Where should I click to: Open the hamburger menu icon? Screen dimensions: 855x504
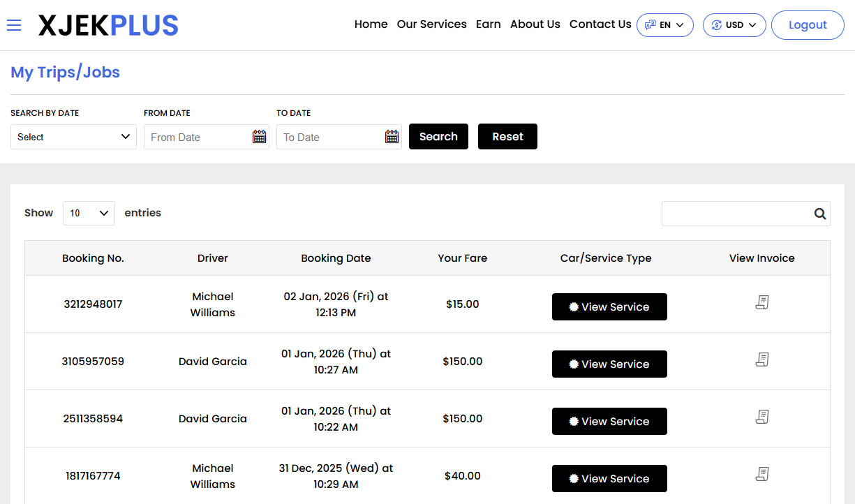[14, 26]
